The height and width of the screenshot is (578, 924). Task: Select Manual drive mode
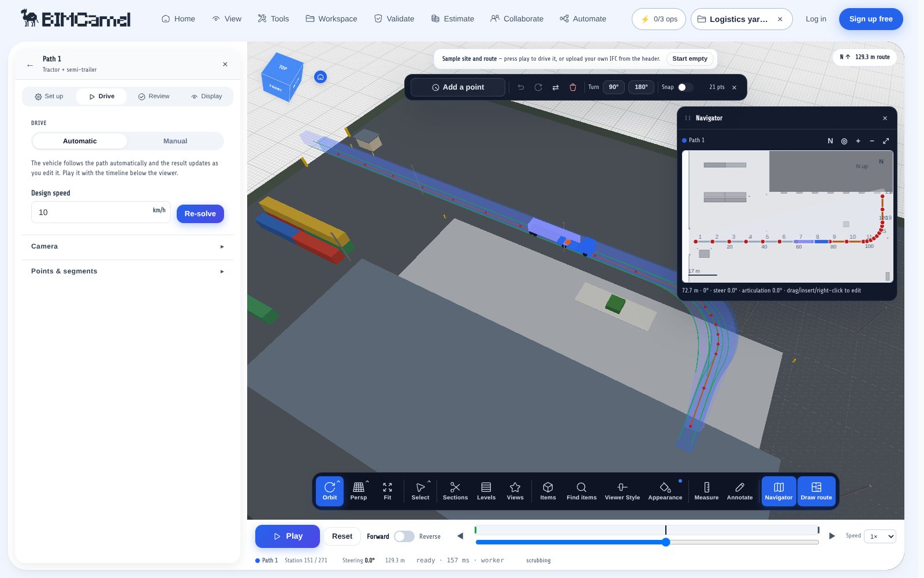(175, 141)
